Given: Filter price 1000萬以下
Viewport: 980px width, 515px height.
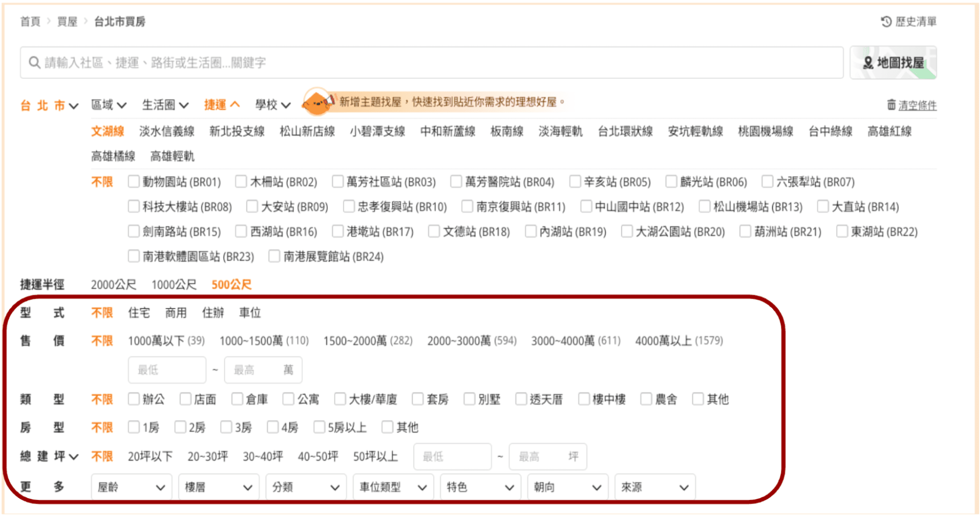Looking at the screenshot, I should pyautogui.click(x=166, y=341).
